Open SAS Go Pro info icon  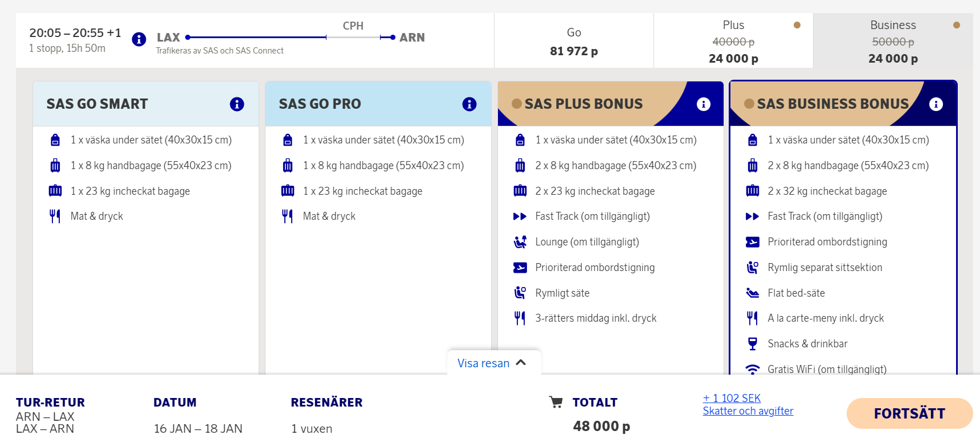[469, 104]
